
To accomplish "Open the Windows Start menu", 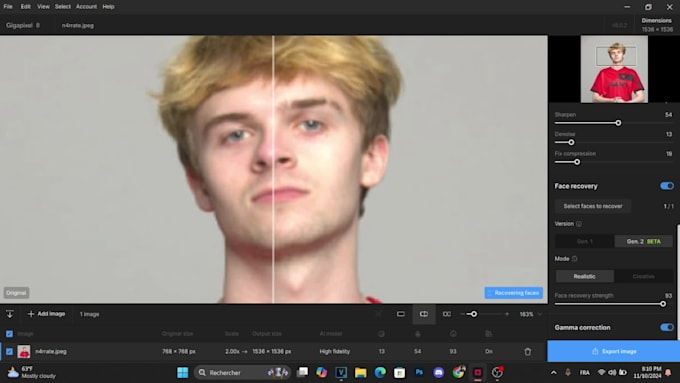I will [x=183, y=372].
